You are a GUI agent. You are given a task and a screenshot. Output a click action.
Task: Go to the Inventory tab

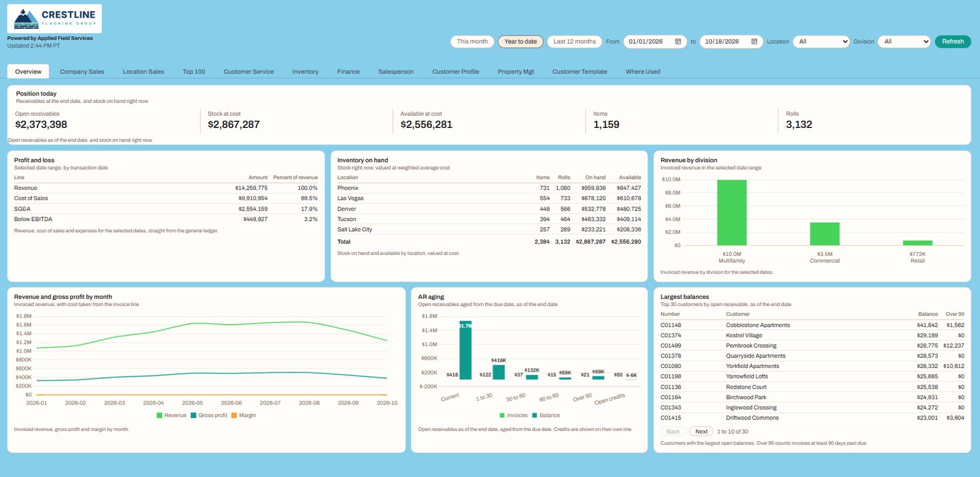point(305,72)
